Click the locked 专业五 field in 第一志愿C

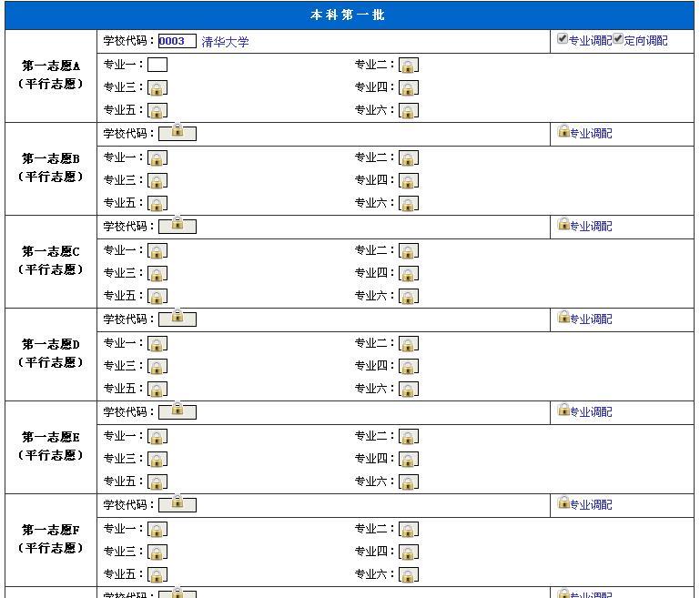(157, 297)
